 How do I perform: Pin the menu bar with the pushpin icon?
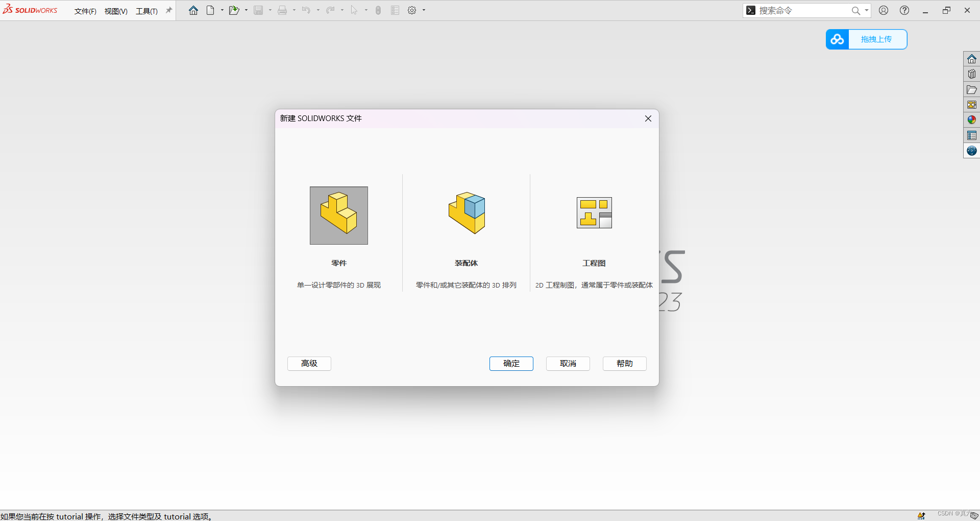click(x=169, y=10)
